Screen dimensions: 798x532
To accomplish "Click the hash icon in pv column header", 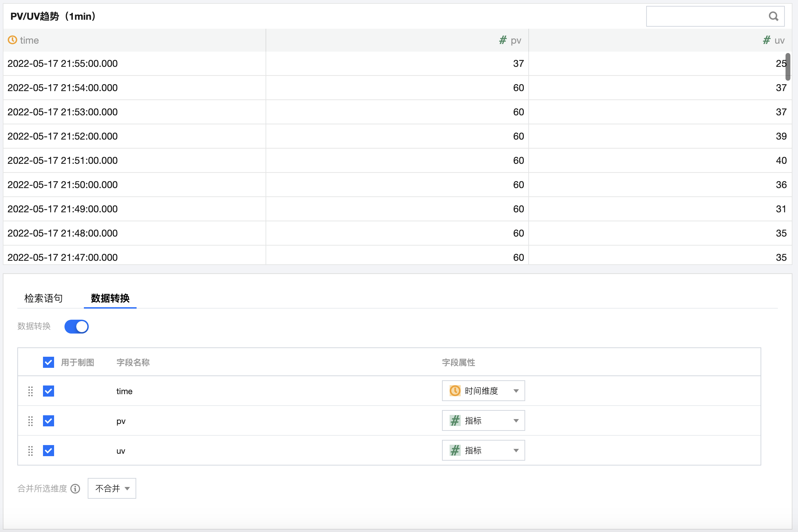I will [503, 40].
